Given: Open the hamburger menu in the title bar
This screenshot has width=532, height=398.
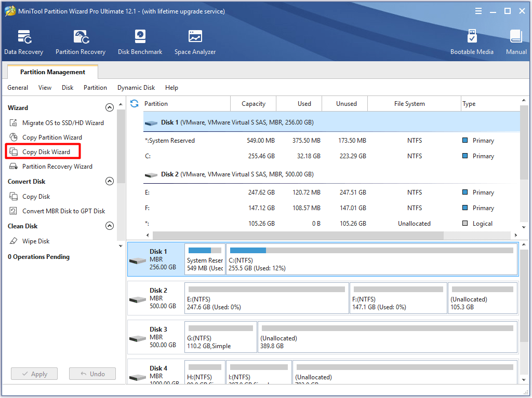Looking at the screenshot, I should coord(478,10).
